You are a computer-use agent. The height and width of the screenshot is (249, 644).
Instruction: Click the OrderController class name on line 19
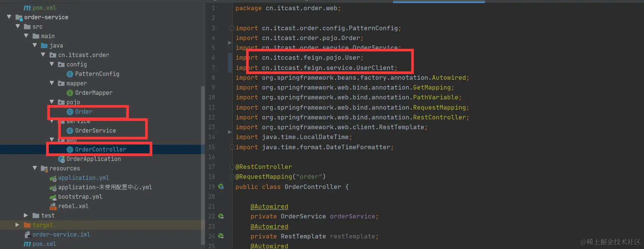[313, 187]
